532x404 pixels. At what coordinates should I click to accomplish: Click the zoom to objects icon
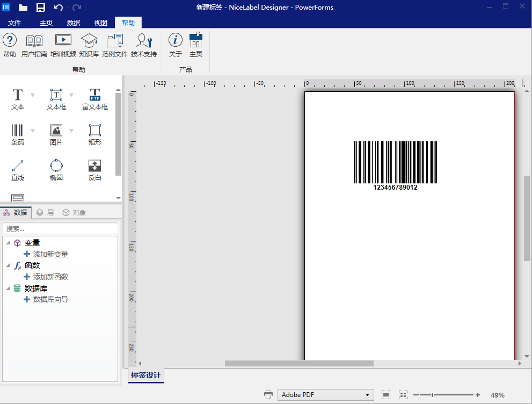point(403,395)
